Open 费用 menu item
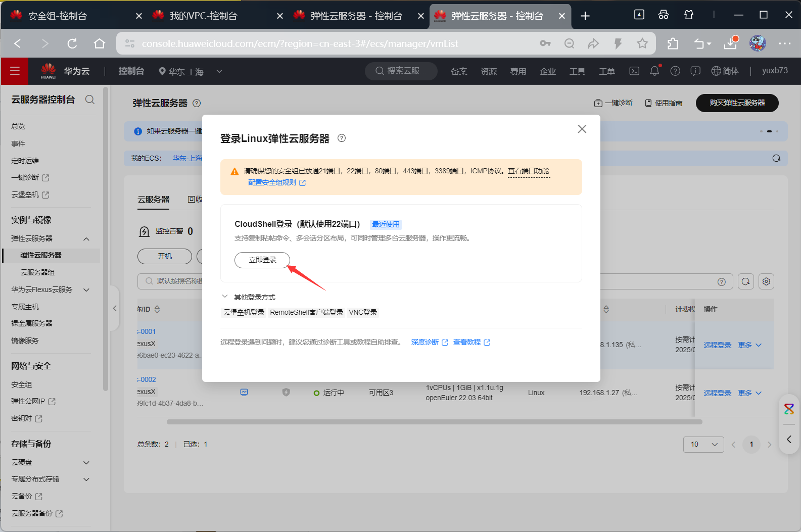Viewport: 801px width, 532px height. [x=518, y=71]
